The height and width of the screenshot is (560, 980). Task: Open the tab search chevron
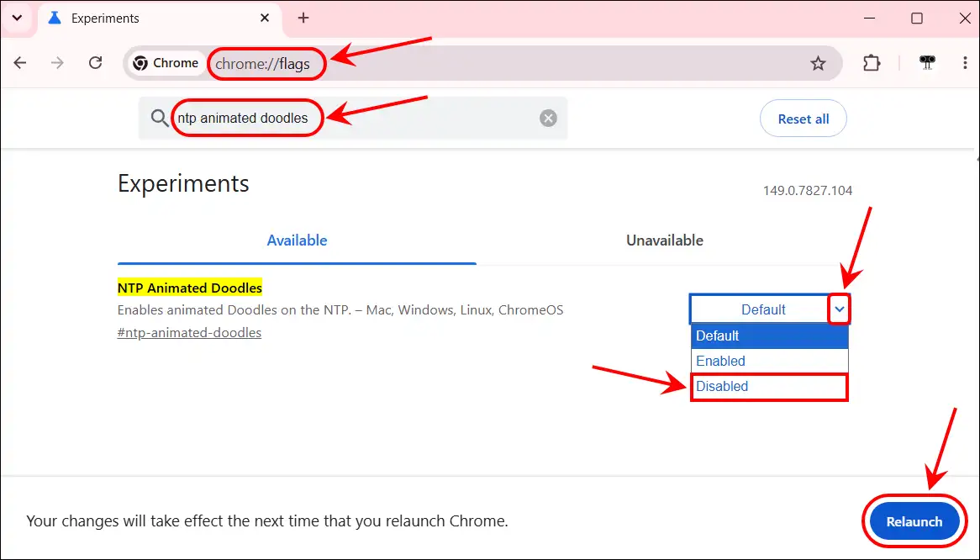[17, 18]
